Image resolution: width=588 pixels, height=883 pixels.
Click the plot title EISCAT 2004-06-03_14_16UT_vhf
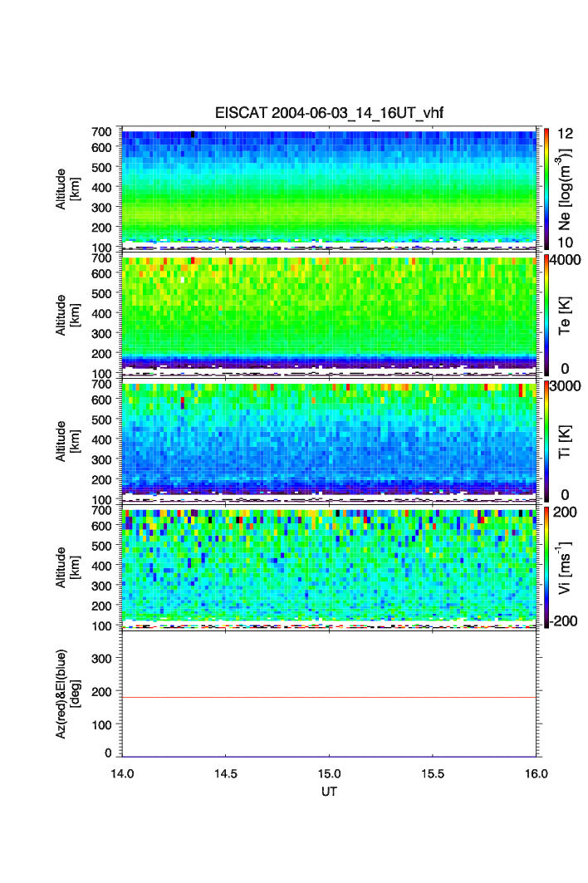pos(330,114)
